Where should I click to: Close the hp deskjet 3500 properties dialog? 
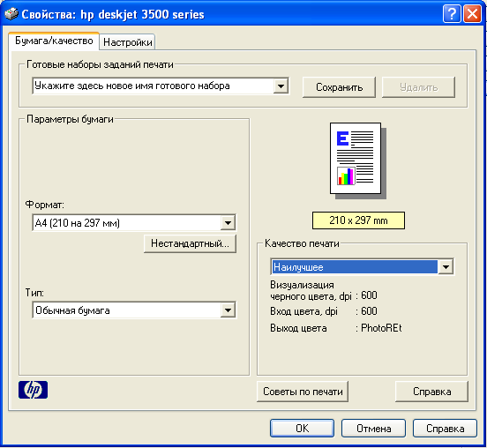pos(472,14)
